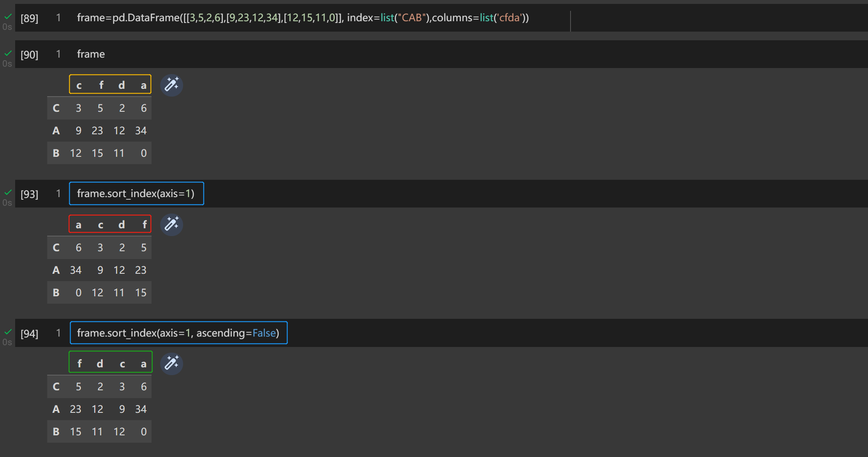Screen dimensions: 868x457
Task: Click column header 'c' in first output table
Action: [79, 85]
